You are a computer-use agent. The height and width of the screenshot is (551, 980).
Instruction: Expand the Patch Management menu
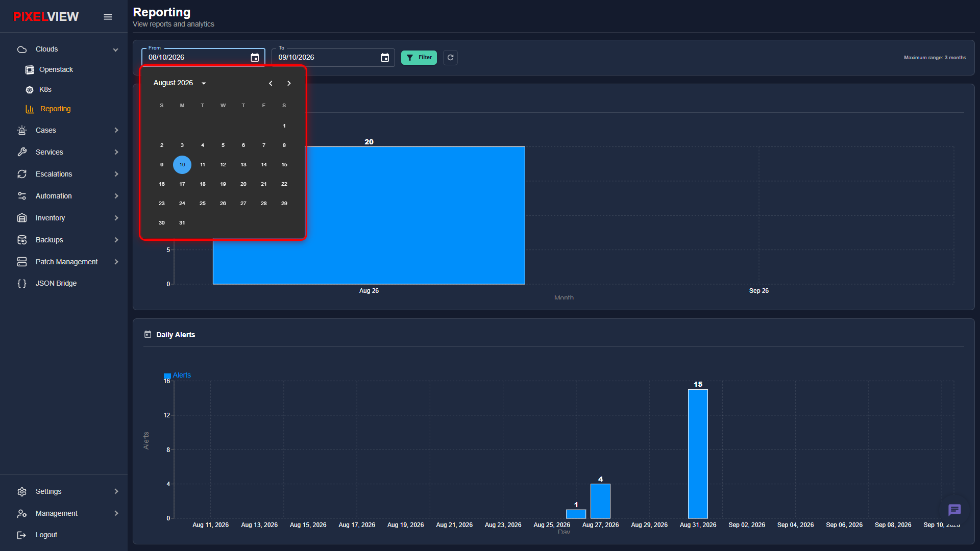(116, 262)
